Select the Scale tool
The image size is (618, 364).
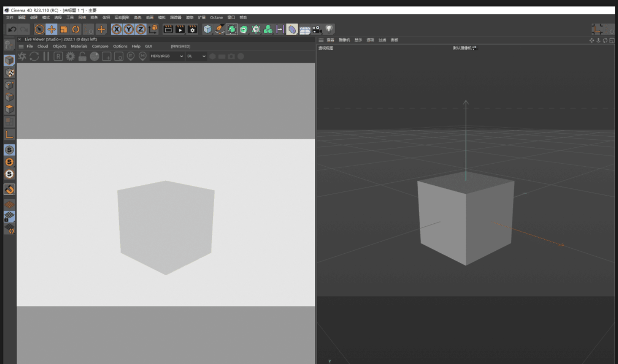coord(64,29)
